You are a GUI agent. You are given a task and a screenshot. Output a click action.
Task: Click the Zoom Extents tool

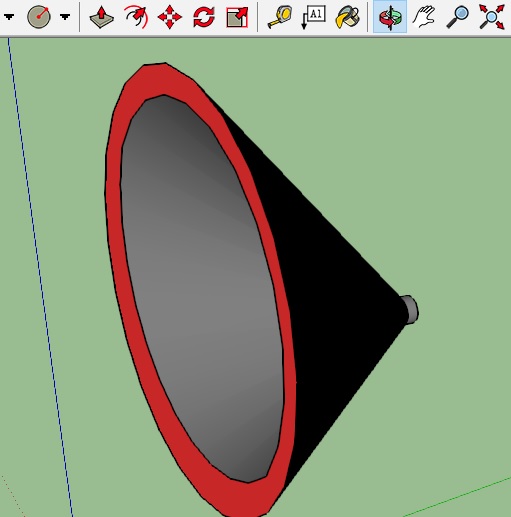tap(492, 17)
